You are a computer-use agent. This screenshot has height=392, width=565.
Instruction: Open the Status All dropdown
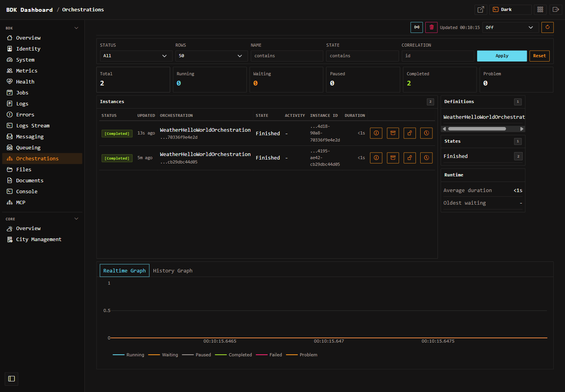coord(136,56)
